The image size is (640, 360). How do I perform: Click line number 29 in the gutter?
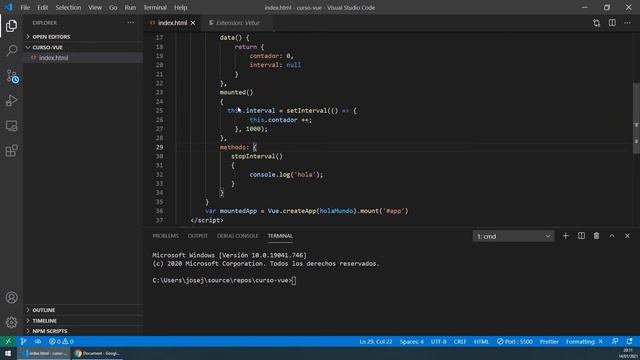point(160,147)
